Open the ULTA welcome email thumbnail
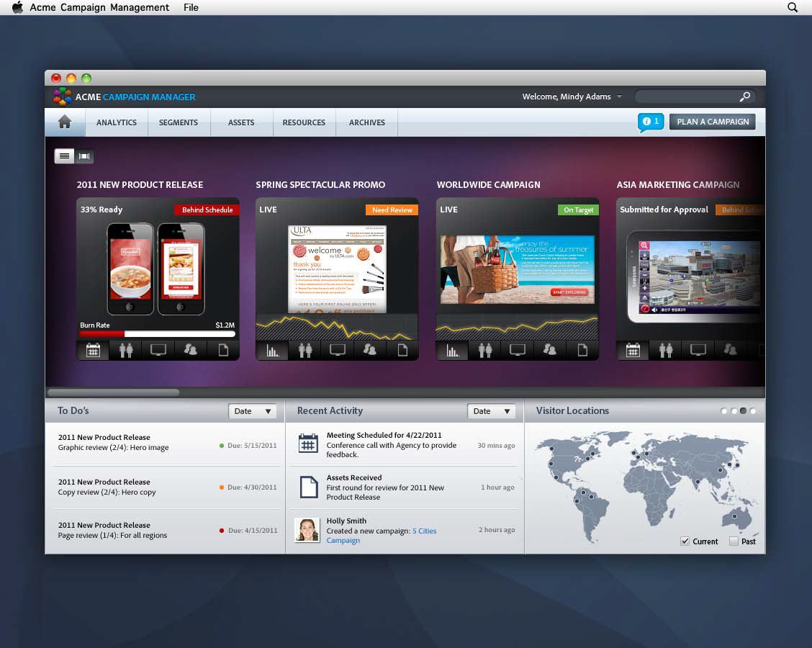Screen dimensions: 812x648 point(337,269)
